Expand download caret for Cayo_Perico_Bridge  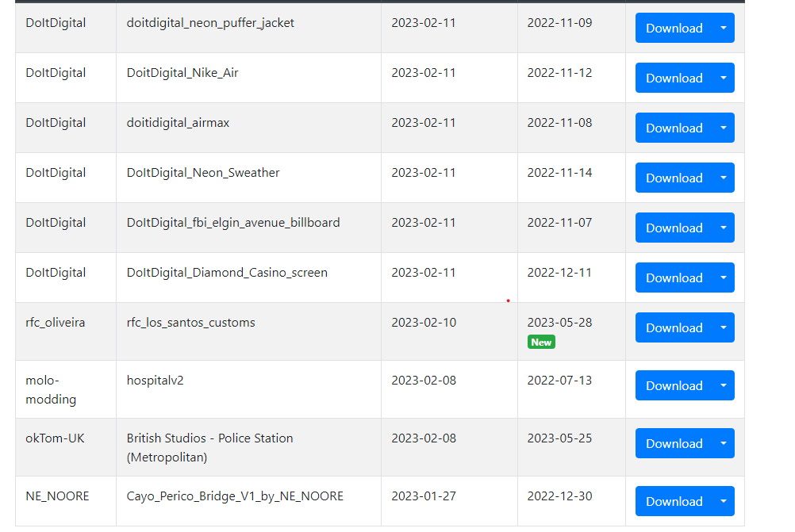[x=724, y=501]
